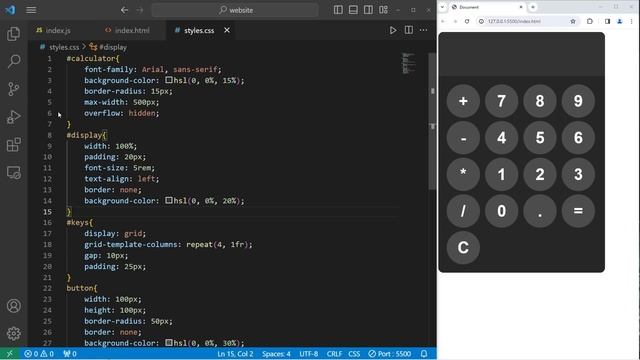Click the ports forwarded status item

pyautogui.click(x=70, y=354)
